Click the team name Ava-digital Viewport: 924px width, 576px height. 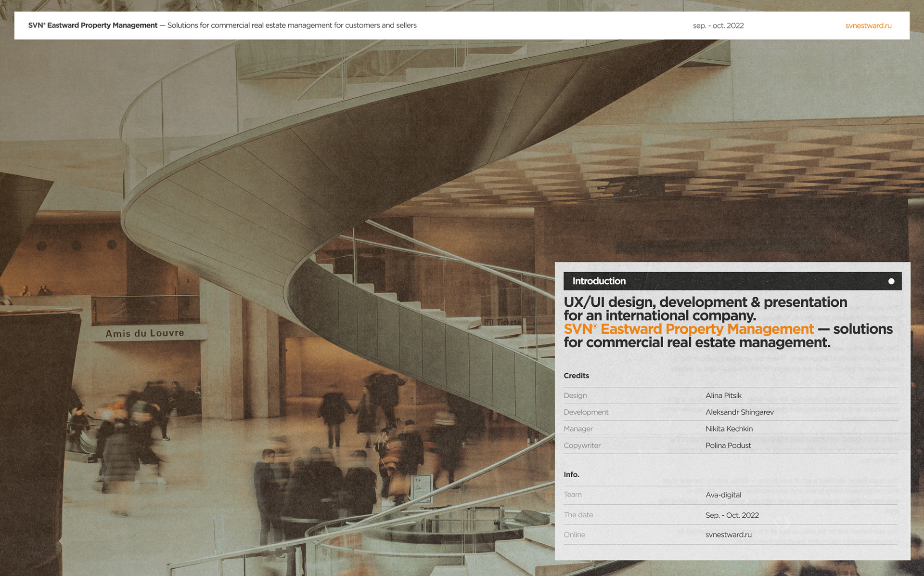(x=723, y=495)
